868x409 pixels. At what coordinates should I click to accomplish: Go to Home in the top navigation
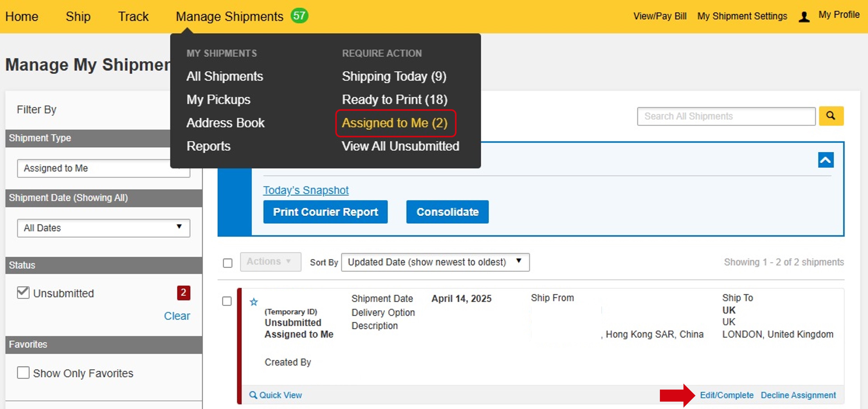pyautogui.click(x=22, y=16)
